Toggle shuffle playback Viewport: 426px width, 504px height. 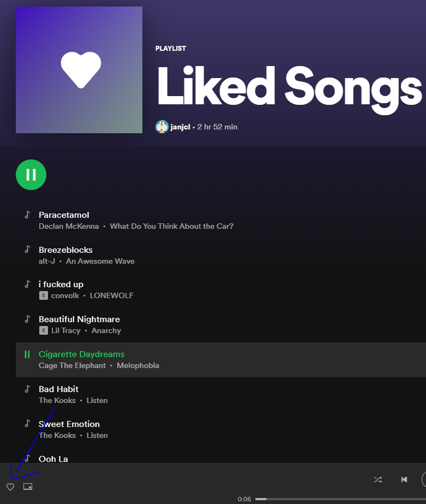coord(378,480)
